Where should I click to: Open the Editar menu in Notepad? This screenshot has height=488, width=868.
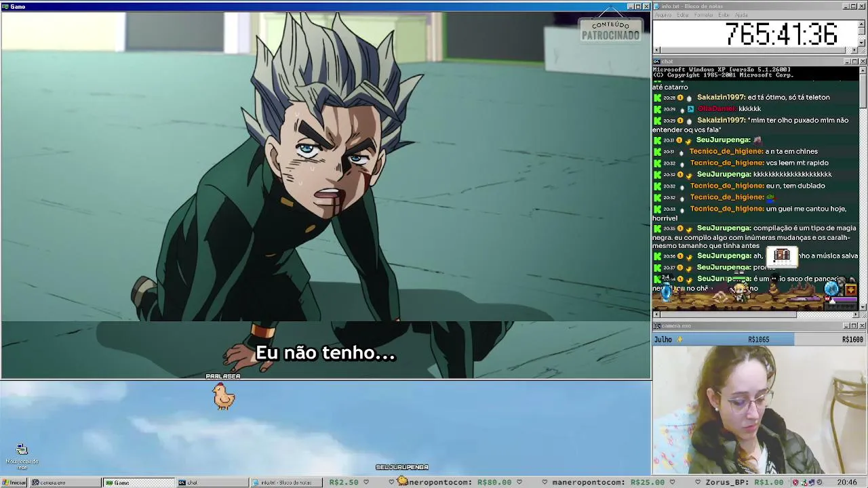682,15
